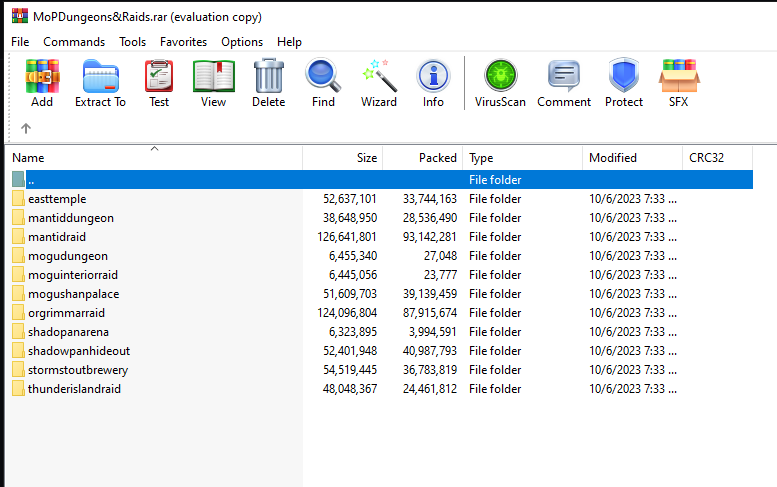The height and width of the screenshot is (487, 777).
Task: Click packed value 3,994,591
Action: tap(433, 331)
